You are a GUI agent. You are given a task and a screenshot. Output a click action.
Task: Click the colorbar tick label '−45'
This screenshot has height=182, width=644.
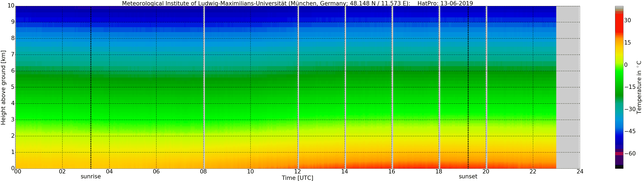pyautogui.click(x=630, y=131)
